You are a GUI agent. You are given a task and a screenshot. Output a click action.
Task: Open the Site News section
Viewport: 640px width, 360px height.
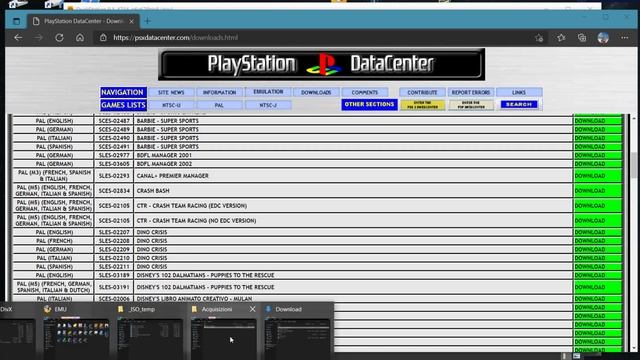171,92
